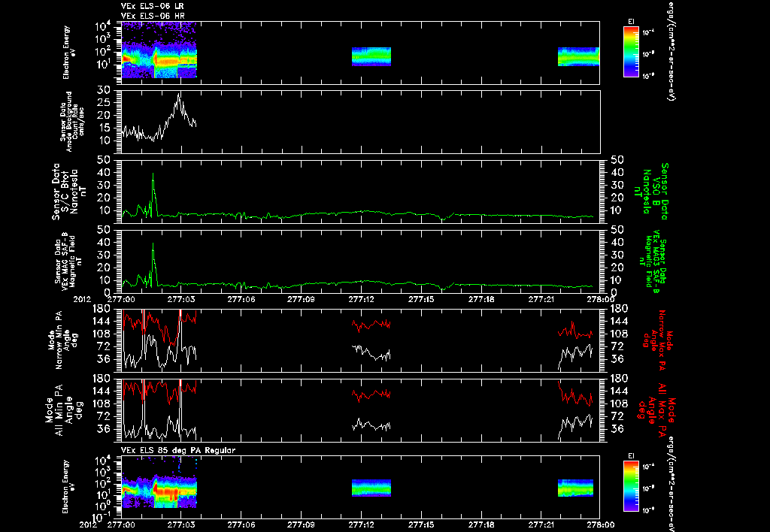
Task: Click '277:12' on the time axis under MAG panel
Action: pos(362,299)
